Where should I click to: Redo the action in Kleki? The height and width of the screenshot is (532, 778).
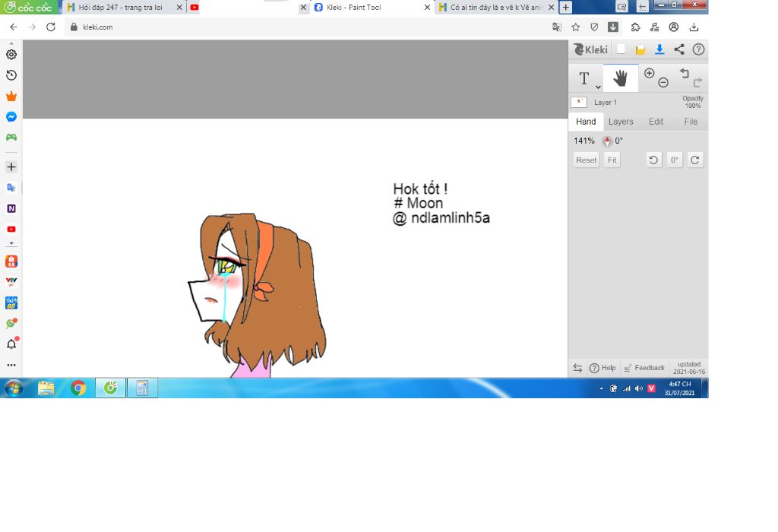pos(697,82)
